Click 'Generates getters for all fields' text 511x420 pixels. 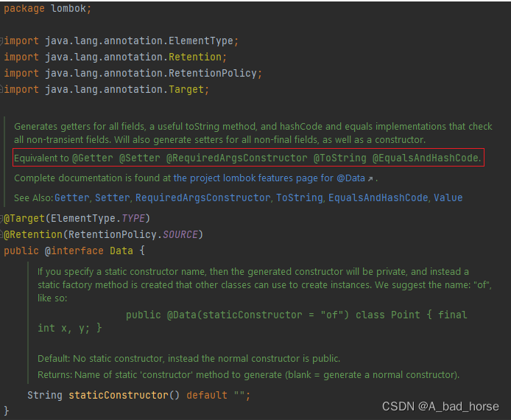click(x=79, y=127)
